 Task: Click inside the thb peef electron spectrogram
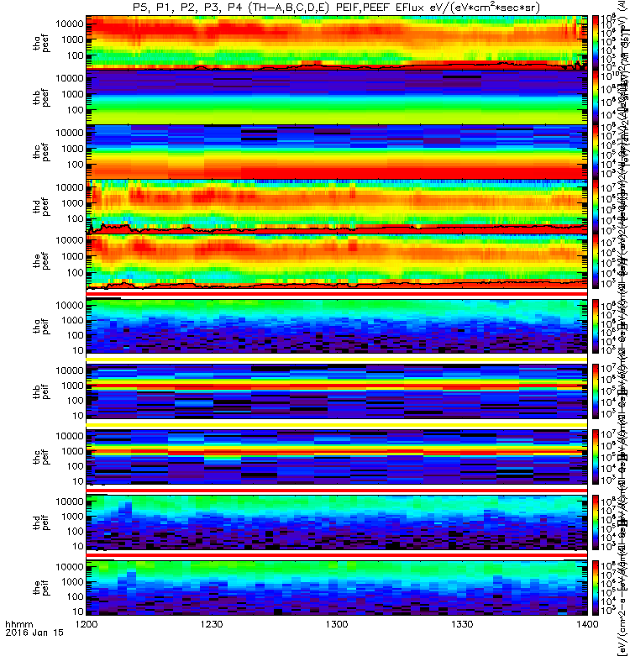(337, 97)
